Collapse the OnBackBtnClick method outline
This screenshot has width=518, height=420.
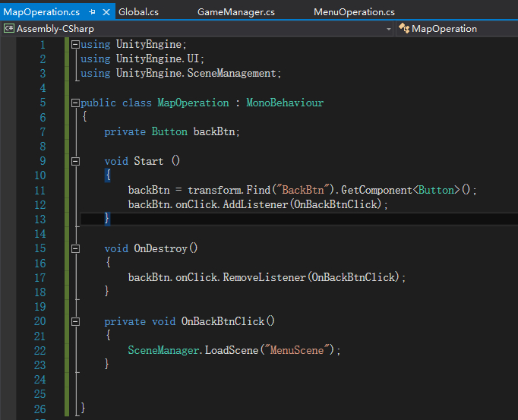point(75,321)
